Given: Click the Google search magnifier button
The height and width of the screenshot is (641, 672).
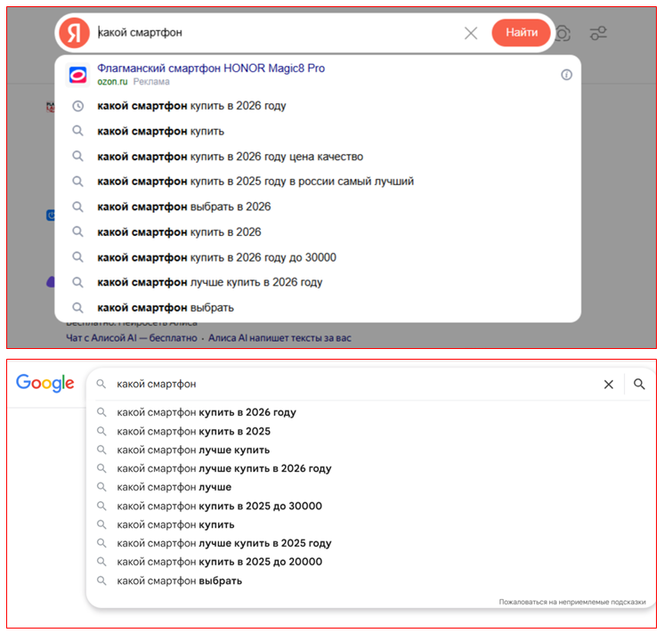Looking at the screenshot, I should (x=639, y=385).
